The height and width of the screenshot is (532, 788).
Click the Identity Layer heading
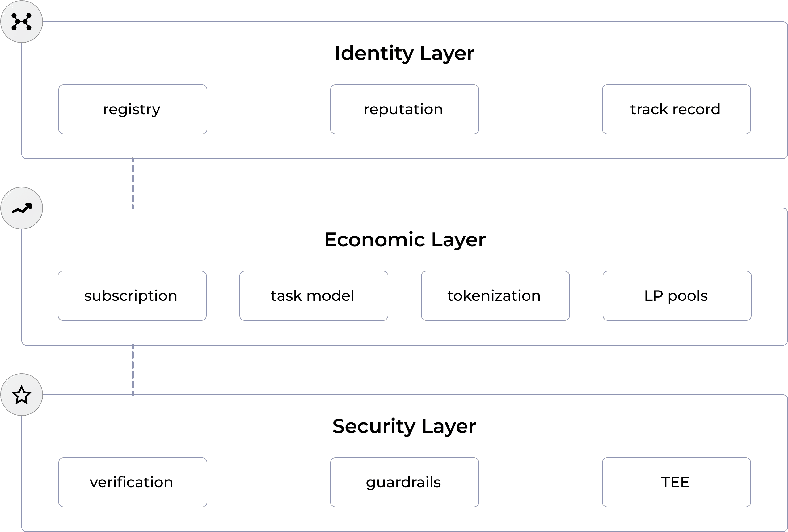(x=404, y=53)
